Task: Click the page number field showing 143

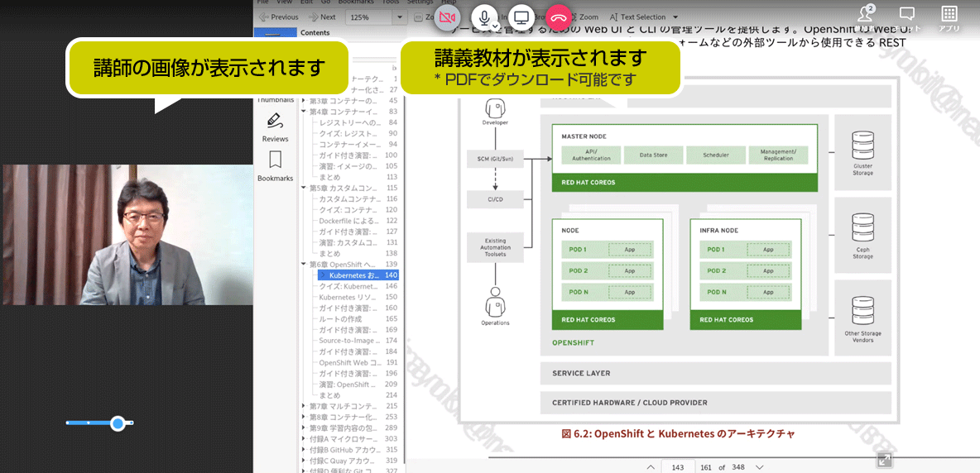Action: (678, 467)
